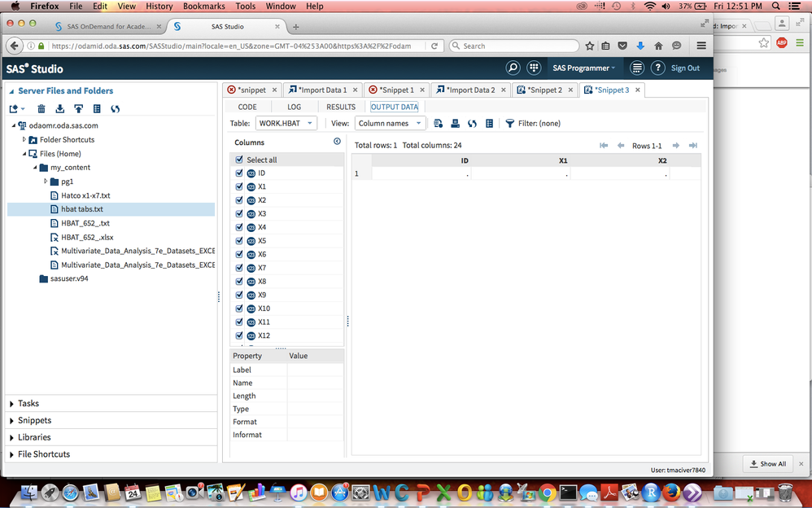Click Show All button in background window
812x508 pixels.
tap(768, 464)
